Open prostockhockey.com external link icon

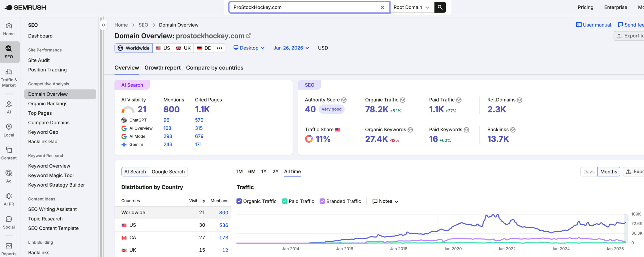(249, 36)
